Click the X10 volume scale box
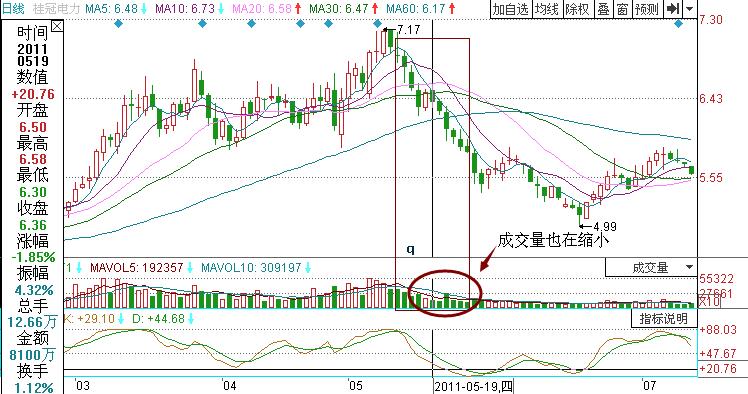 (x=708, y=301)
